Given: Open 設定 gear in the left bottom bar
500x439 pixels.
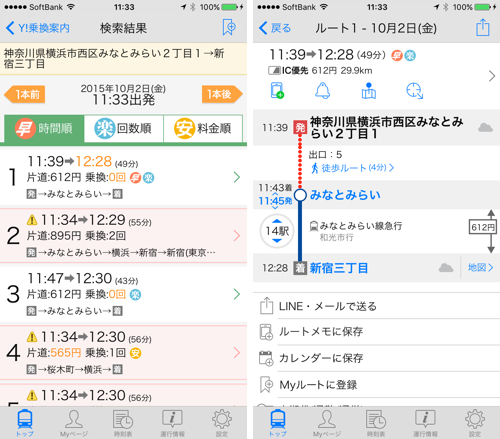Looking at the screenshot, I should click(x=222, y=423).
